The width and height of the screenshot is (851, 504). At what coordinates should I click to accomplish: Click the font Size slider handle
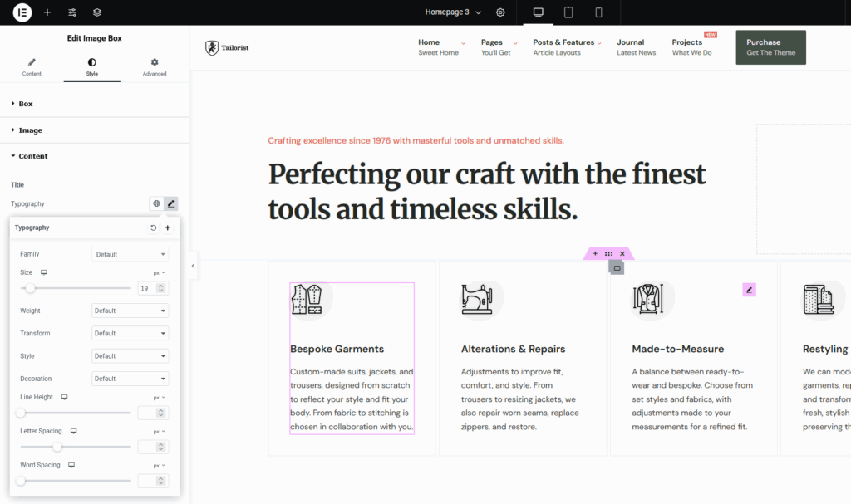[x=30, y=288]
